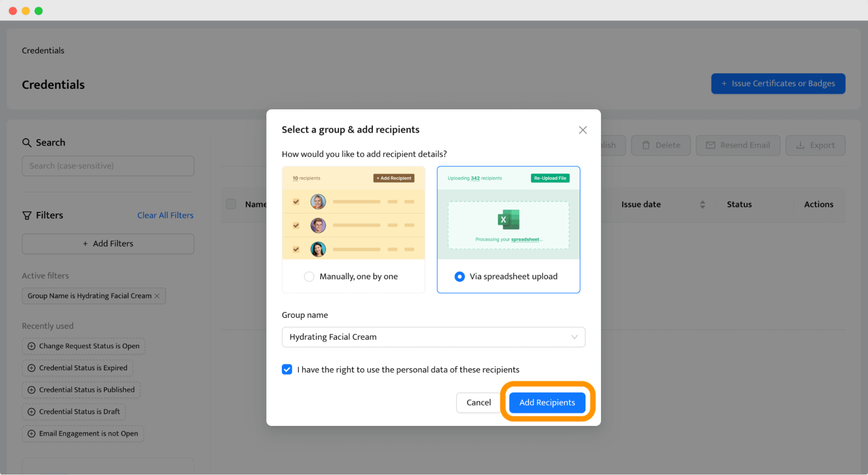Add Credential Status is Draft filter

(x=74, y=412)
